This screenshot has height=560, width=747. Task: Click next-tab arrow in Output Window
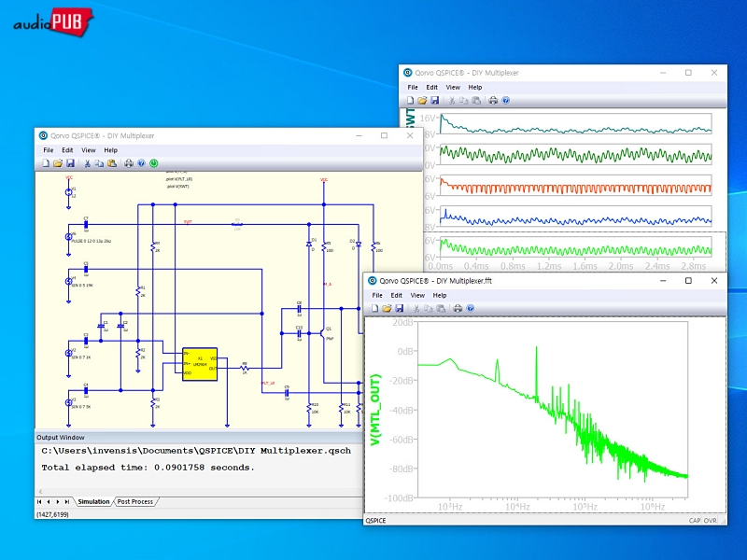click(x=58, y=502)
